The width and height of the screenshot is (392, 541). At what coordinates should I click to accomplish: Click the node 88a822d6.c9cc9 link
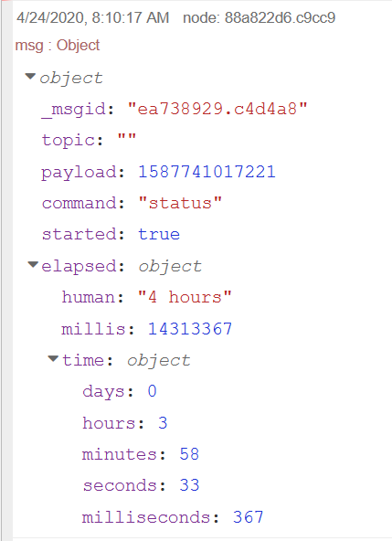[x=259, y=17]
